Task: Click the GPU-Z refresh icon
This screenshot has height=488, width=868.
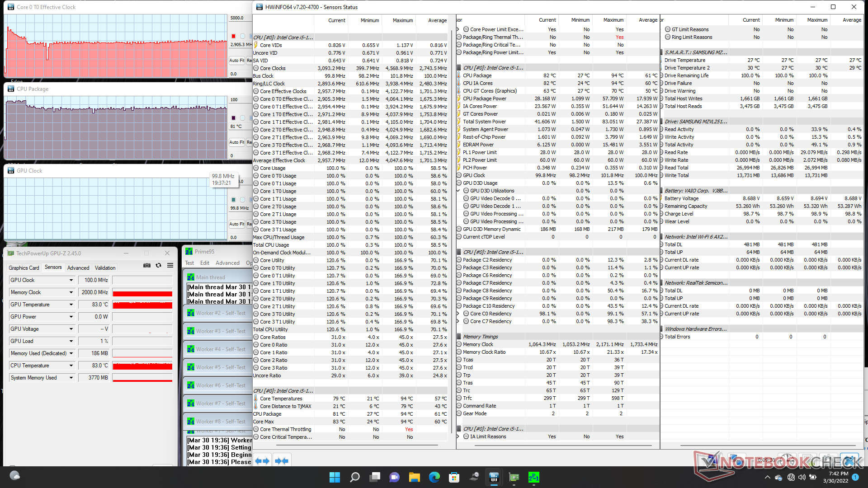Action: click(x=159, y=266)
